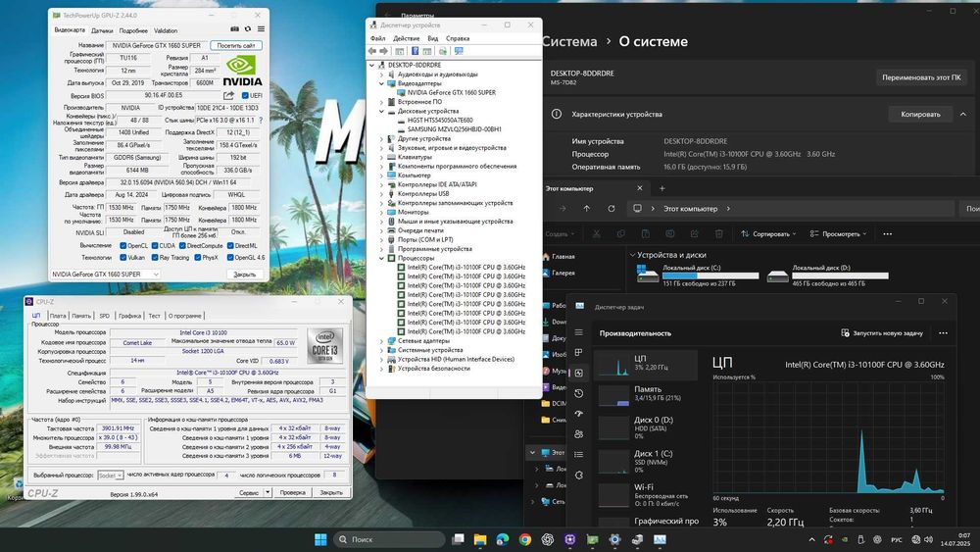Open Startup apps icon in Task Manager sidebar

click(x=579, y=414)
